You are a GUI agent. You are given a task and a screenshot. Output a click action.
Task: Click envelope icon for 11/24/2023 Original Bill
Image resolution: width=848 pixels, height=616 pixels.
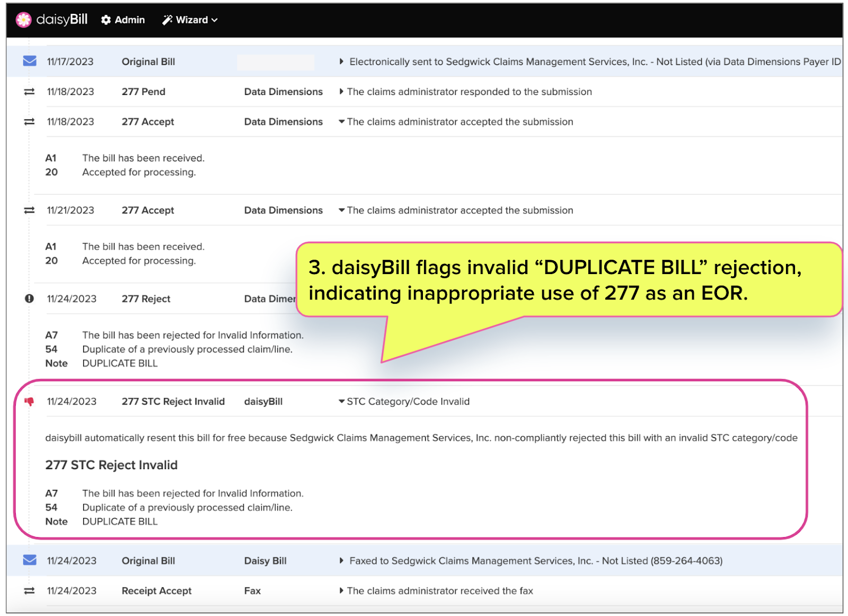click(x=30, y=560)
